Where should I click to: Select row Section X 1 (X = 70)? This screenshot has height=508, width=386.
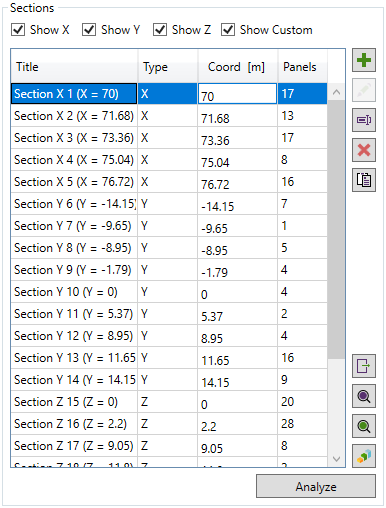pos(169,94)
